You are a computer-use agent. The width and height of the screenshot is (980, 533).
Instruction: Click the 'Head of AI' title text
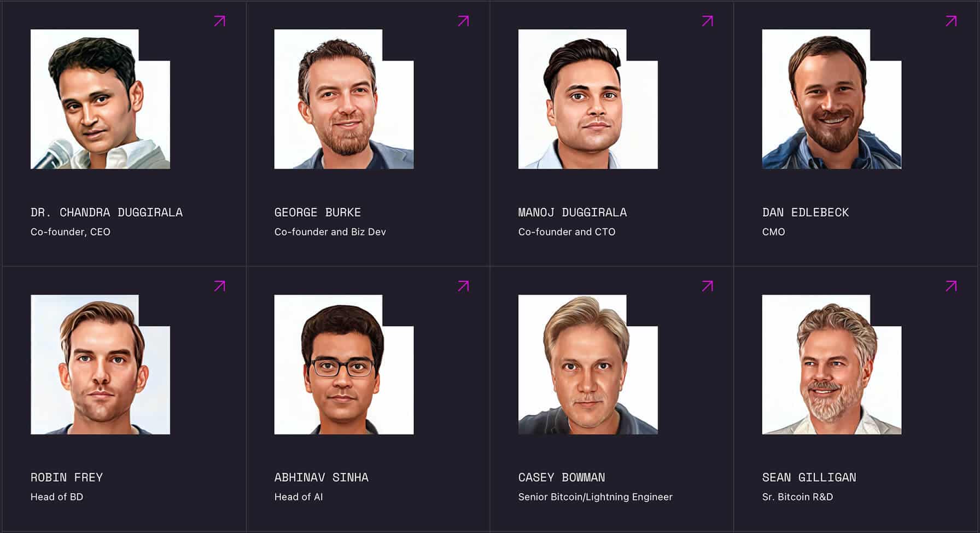299,497
